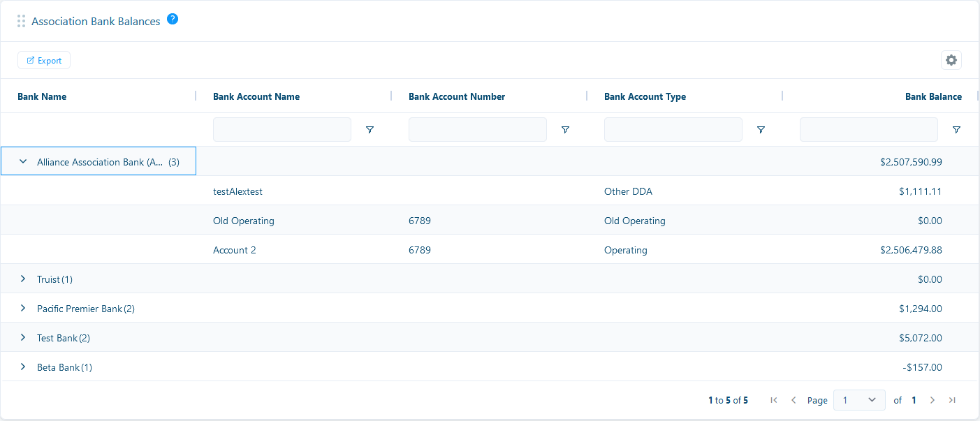The height and width of the screenshot is (421, 980).
Task: Sort by Bank Account Name column header
Action: point(256,96)
